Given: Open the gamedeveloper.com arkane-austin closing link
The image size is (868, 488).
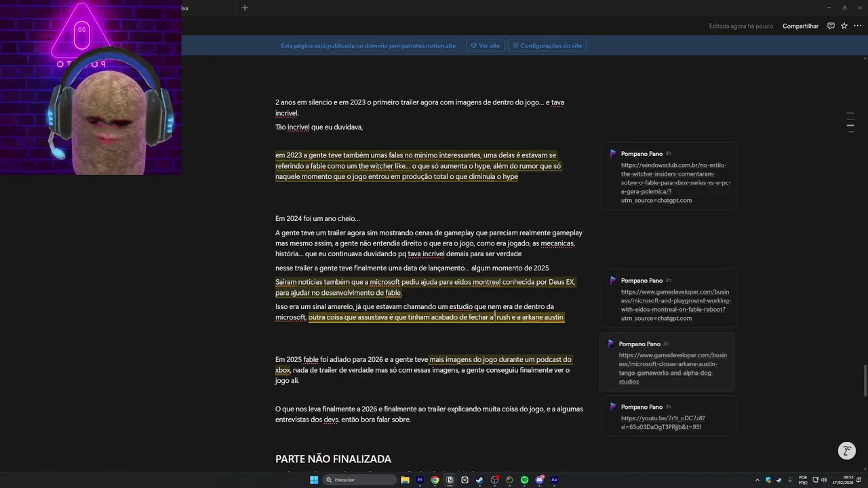Looking at the screenshot, I should coord(673,368).
